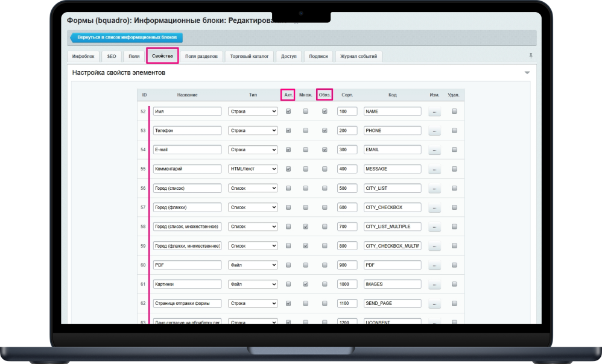Viewport: 602px width, 364px height.
Task: Click the Акт. column header
Action: click(288, 95)
